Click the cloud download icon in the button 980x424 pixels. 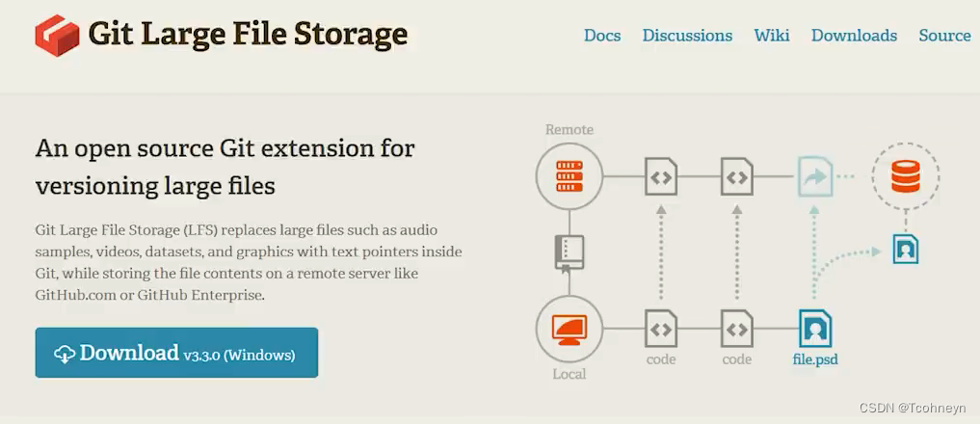tap(65, 354)
